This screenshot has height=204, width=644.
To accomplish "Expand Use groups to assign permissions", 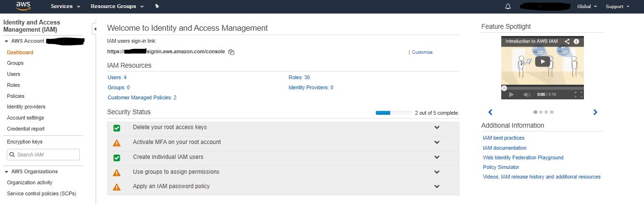I will tap(437, 172).
